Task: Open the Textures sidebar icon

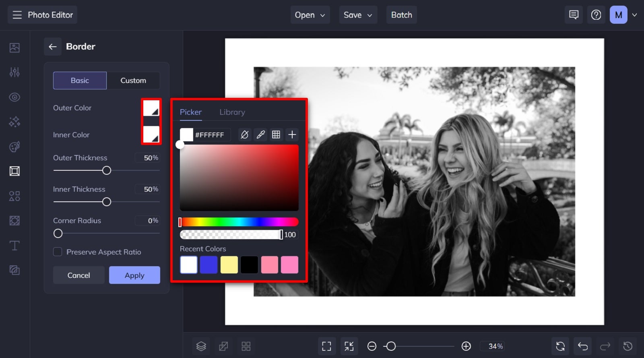Action: point(14,270)
